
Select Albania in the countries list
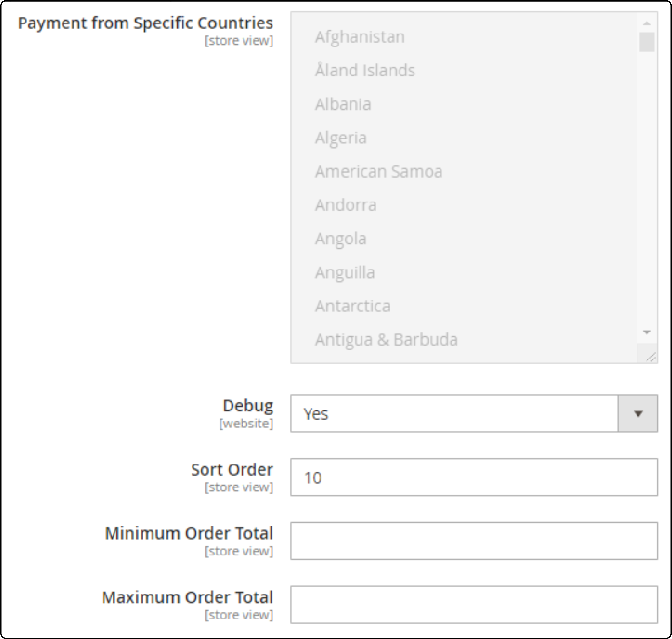tap(343, 104)
